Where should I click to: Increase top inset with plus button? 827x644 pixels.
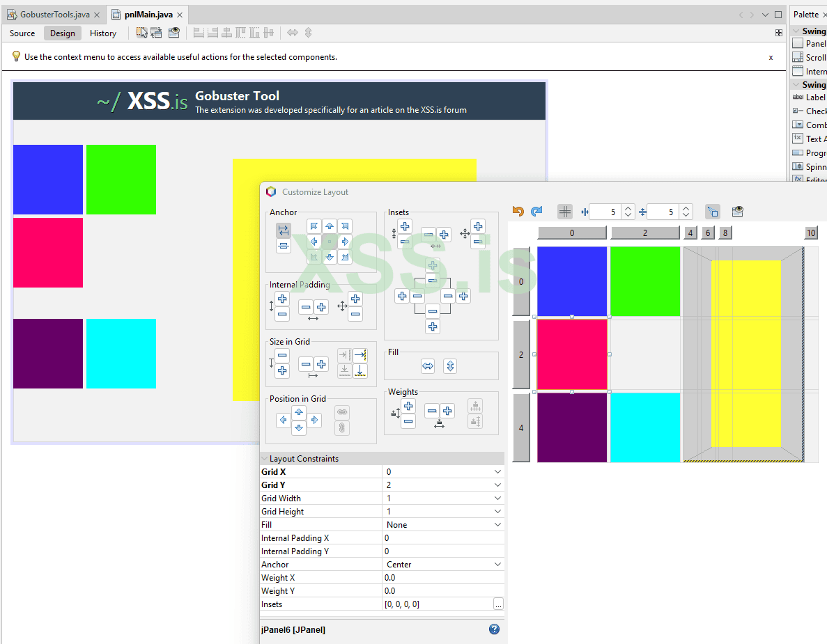433,265
